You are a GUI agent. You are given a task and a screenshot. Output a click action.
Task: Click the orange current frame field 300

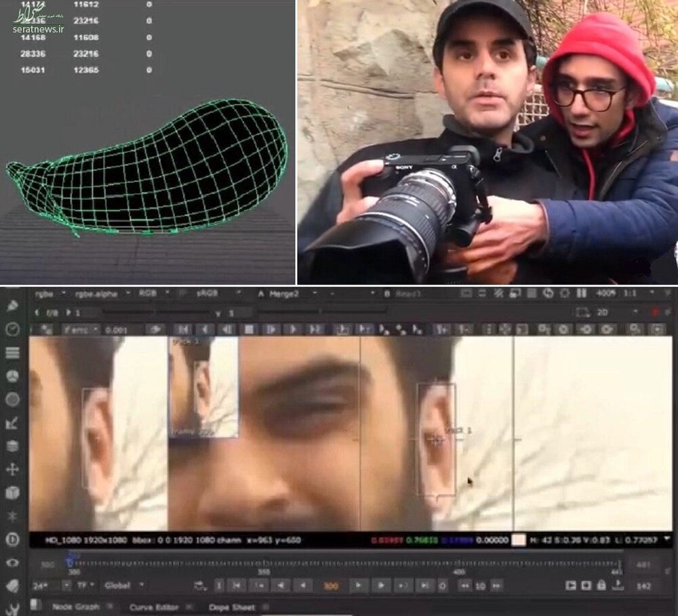330,586
